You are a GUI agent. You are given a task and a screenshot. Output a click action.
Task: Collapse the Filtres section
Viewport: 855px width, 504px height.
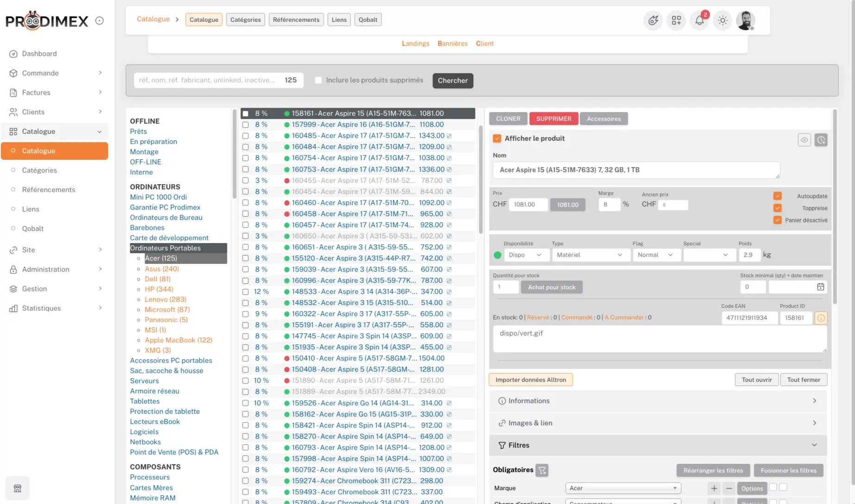[x=658, y=445]
